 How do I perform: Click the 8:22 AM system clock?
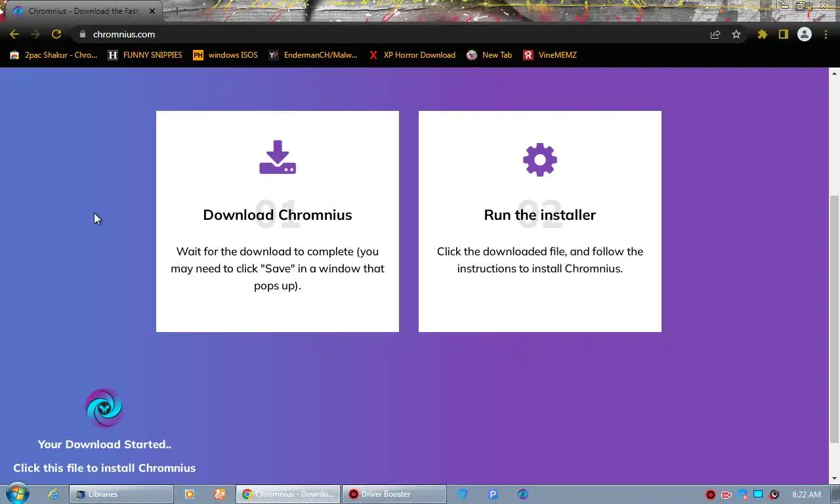click(807, 495)
